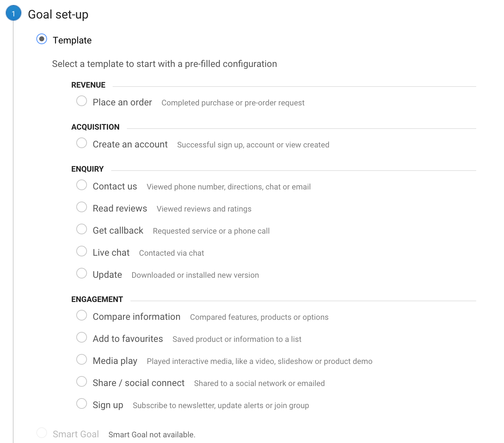Click the disabled Smart Goal radio
This screenshot has width=504, height=443.
pos(42,433)
